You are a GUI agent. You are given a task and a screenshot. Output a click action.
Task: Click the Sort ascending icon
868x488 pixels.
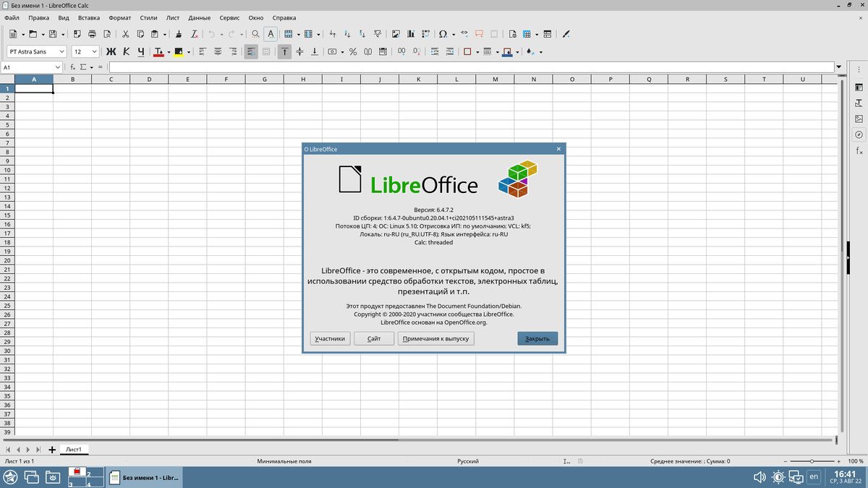(x=347, y=34)
